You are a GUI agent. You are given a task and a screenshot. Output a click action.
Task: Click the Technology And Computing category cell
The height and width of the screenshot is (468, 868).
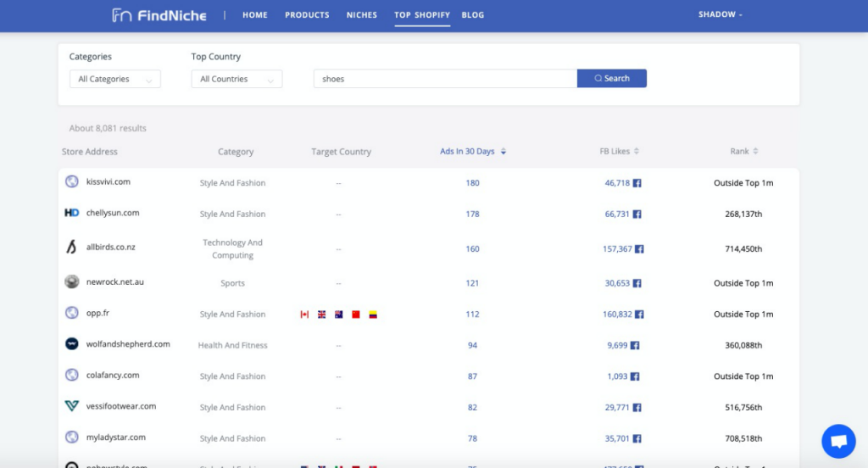[232, 248]
